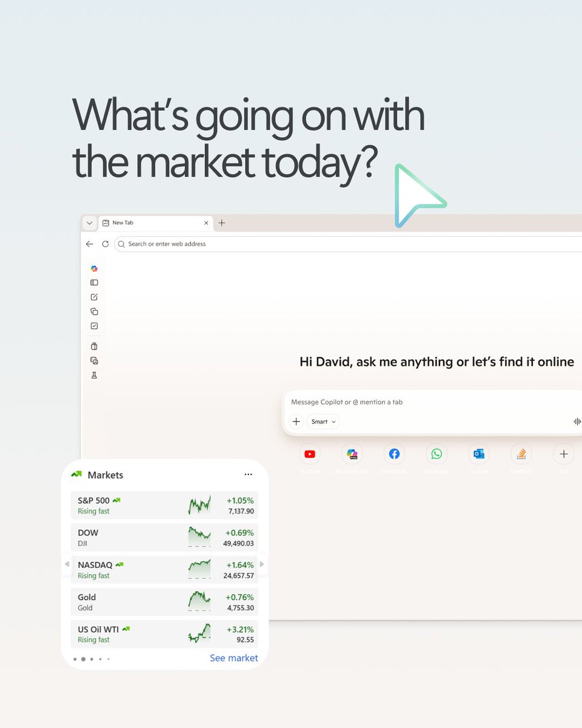The height and width of the screenshot is (728, 582).
Task: Select the first Markets pagination dot
Action: click(x=75, y=659)
